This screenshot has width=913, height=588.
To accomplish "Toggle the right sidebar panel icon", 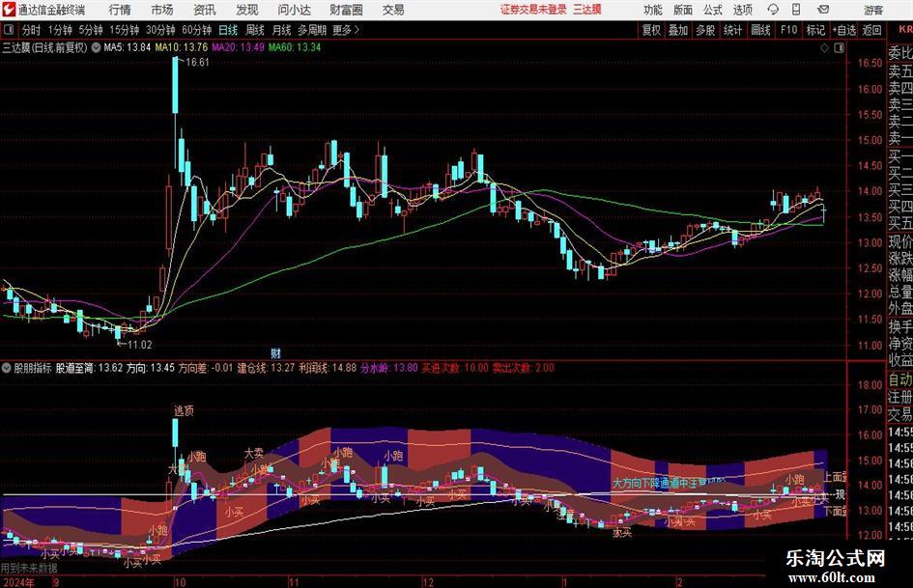I will 839,48.
